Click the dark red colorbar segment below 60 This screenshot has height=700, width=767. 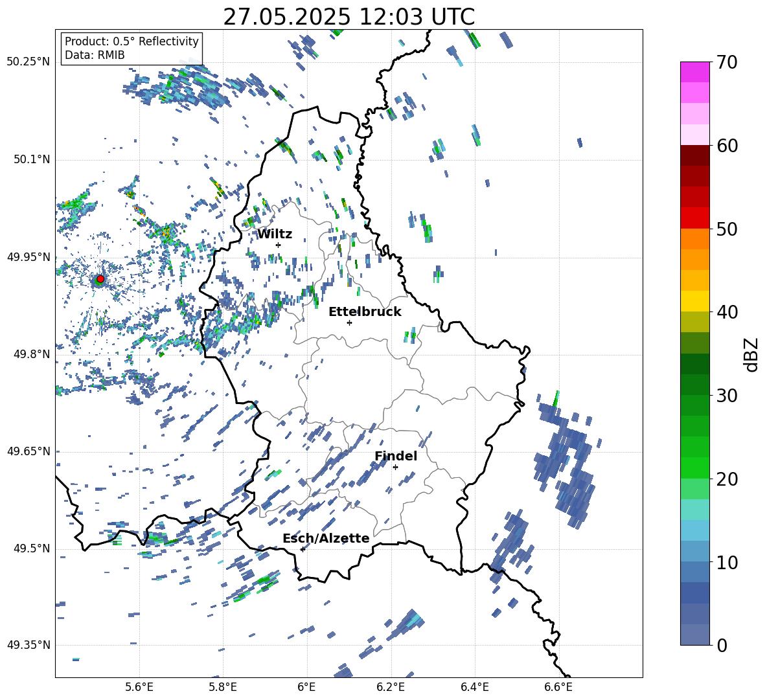695,155
